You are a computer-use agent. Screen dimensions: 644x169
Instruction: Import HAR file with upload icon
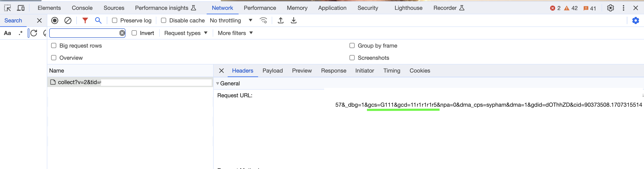(x=280, y=20)
